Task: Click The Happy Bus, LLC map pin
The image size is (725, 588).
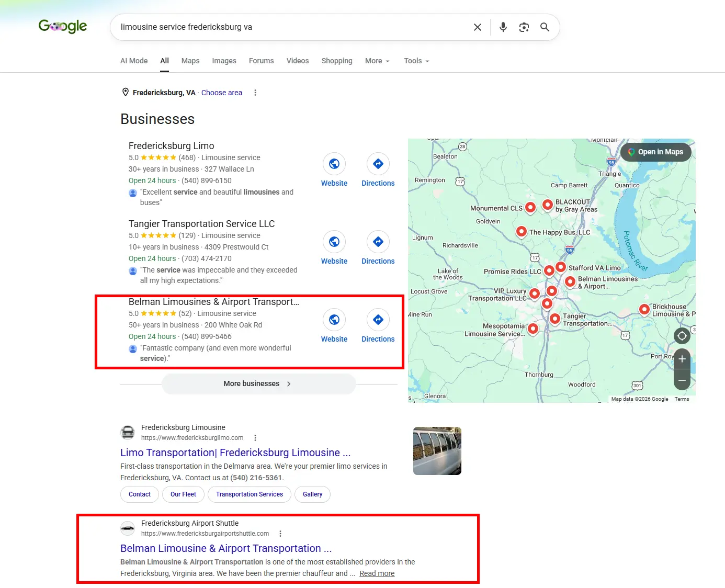Action: coord(522,231)
